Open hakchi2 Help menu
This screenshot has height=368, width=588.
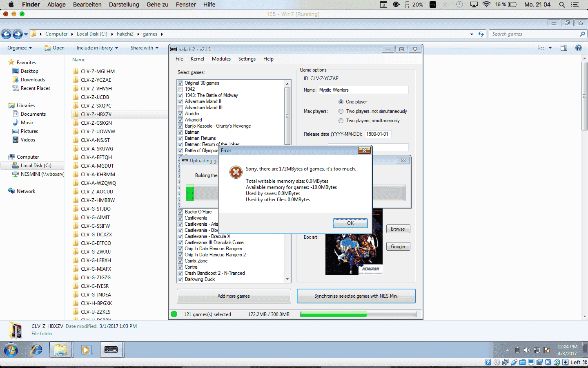(268, 59)
